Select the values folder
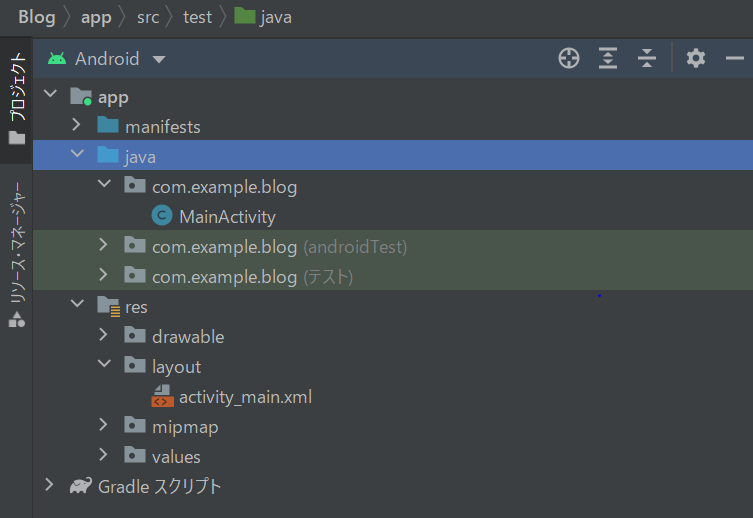Image resolution: width=753 pixels, height=518 pixels. tap(176, 457)
